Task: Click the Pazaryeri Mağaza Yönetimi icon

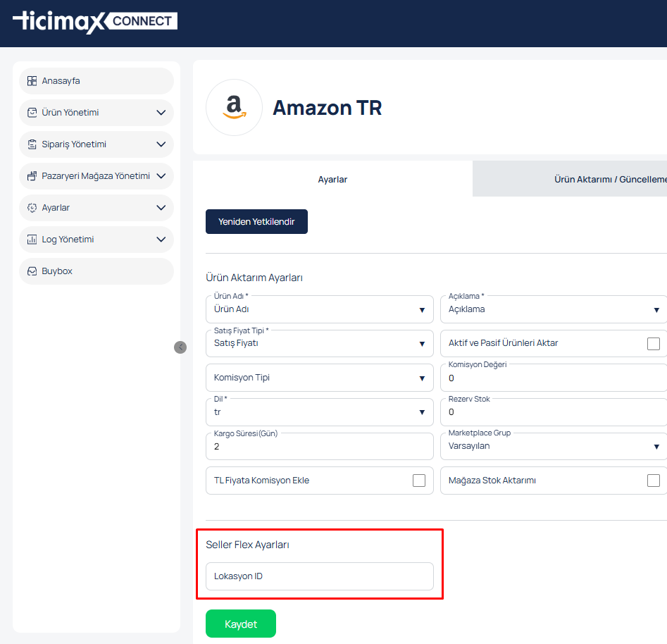Action: (32, 176)
